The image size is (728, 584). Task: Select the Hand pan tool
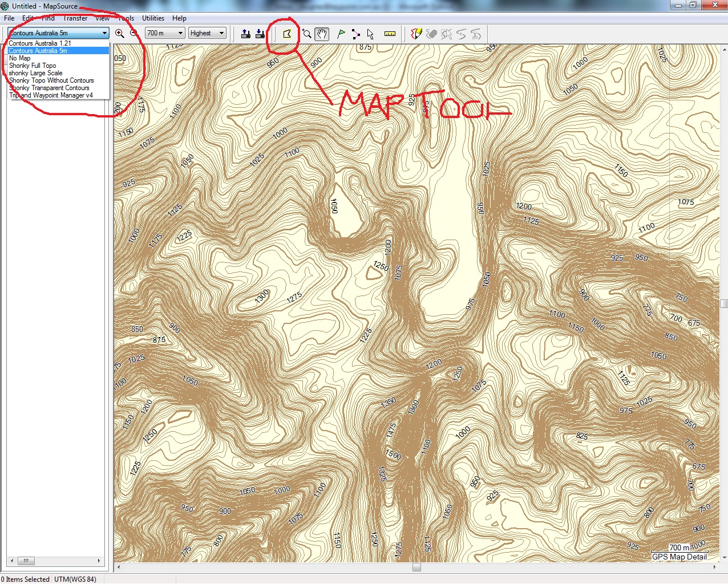322,34
